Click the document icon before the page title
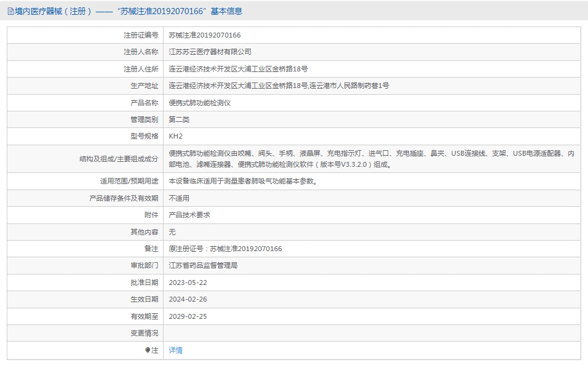 pyautogui.click(x=10, y=10)
